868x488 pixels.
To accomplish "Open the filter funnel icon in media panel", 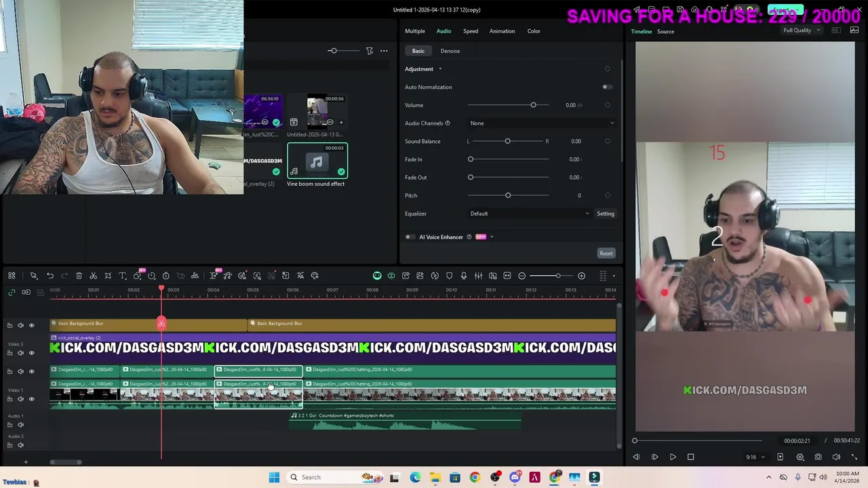I will point(370,51).
